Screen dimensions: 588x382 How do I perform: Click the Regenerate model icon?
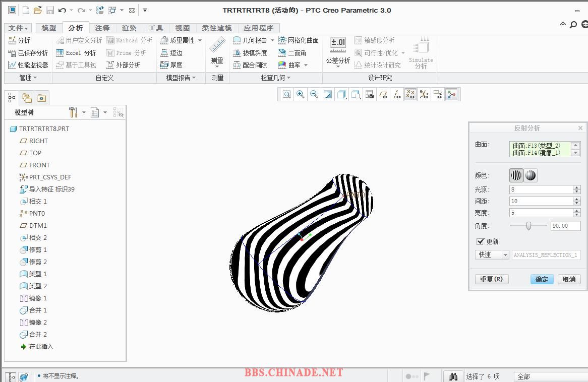[x=100, y=10]
